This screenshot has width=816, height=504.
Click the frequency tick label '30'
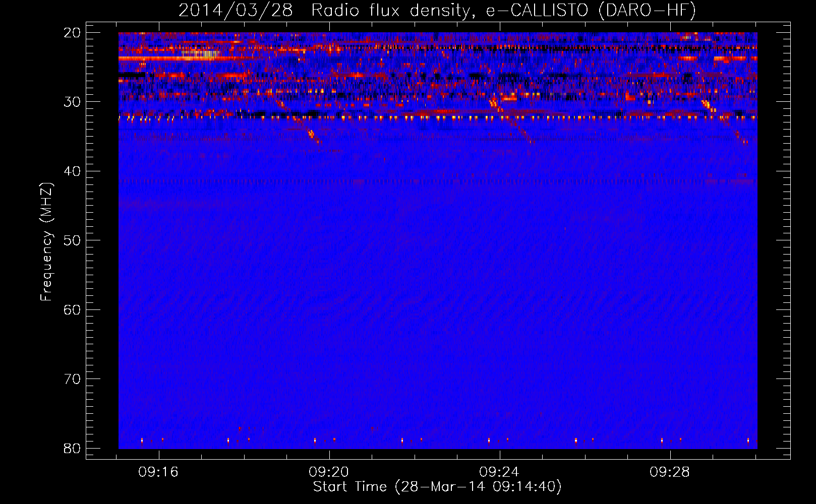[72, 102]
